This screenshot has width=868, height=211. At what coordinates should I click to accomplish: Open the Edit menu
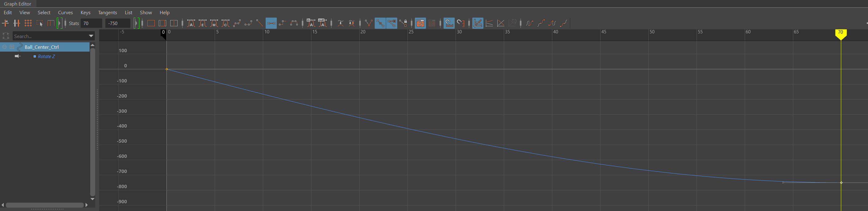8,12
